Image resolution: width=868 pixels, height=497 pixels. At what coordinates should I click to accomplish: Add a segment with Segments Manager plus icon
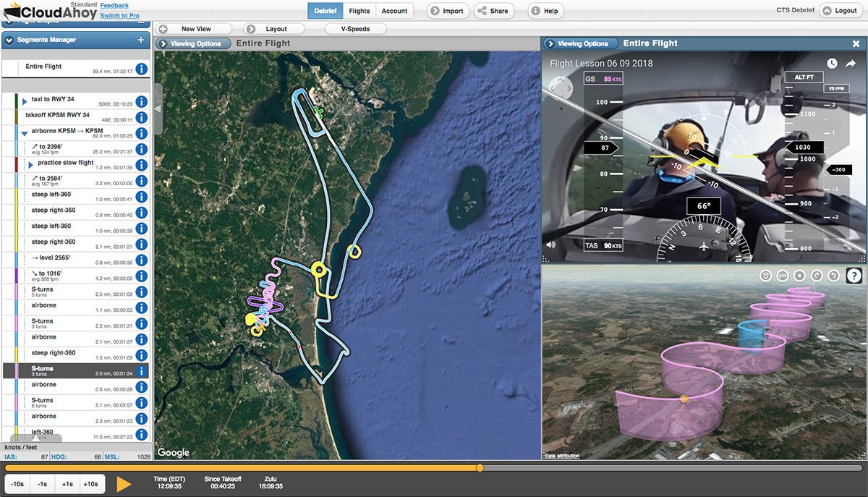point(141,40)
